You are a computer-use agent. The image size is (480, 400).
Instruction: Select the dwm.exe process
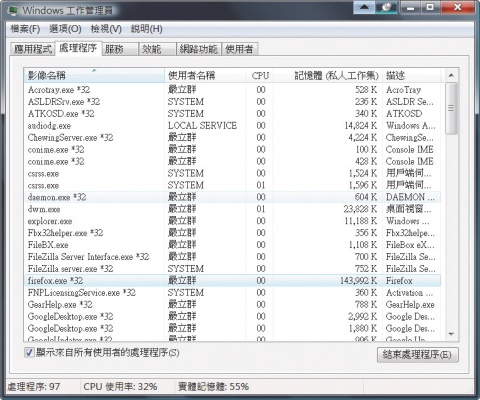coord(233,209)
